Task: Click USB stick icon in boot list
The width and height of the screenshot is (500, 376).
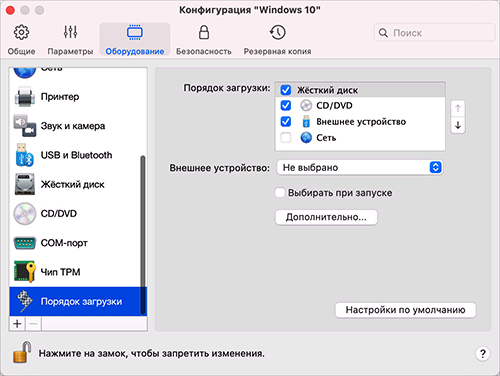Action: coord(306,121)
